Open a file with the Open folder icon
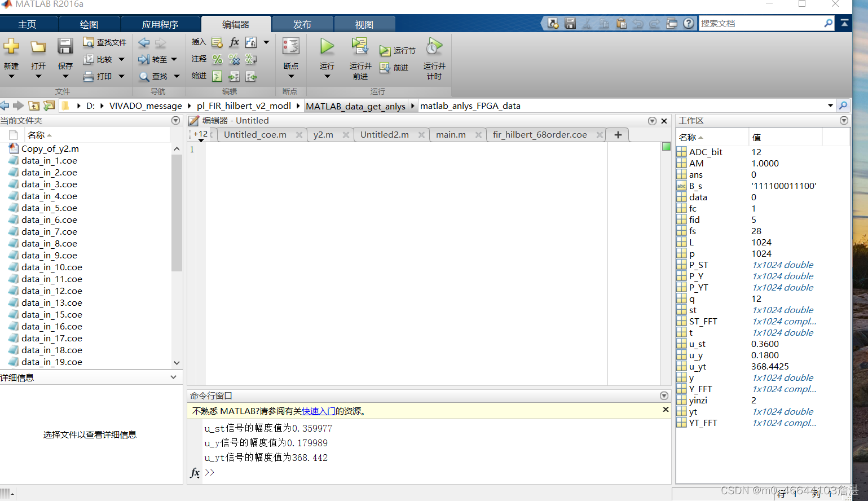The height and width of the screenshot is (501, 868). click(38, 47)
